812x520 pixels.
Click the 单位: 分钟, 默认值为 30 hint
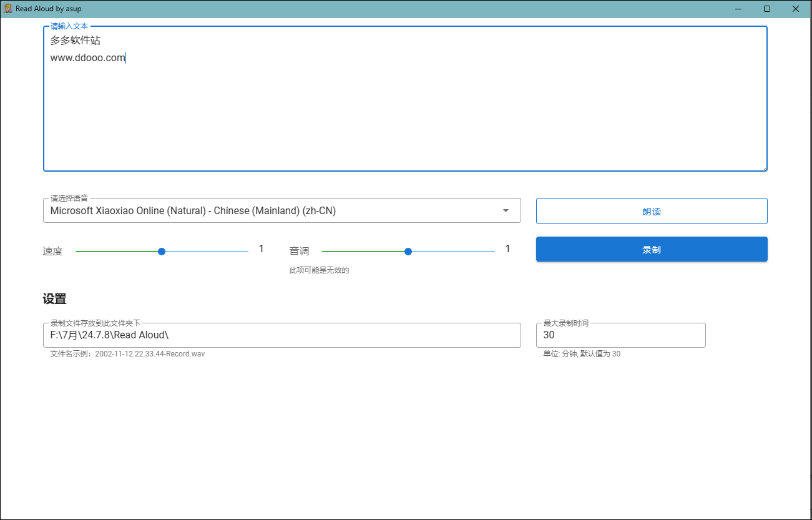pos(582,354)
